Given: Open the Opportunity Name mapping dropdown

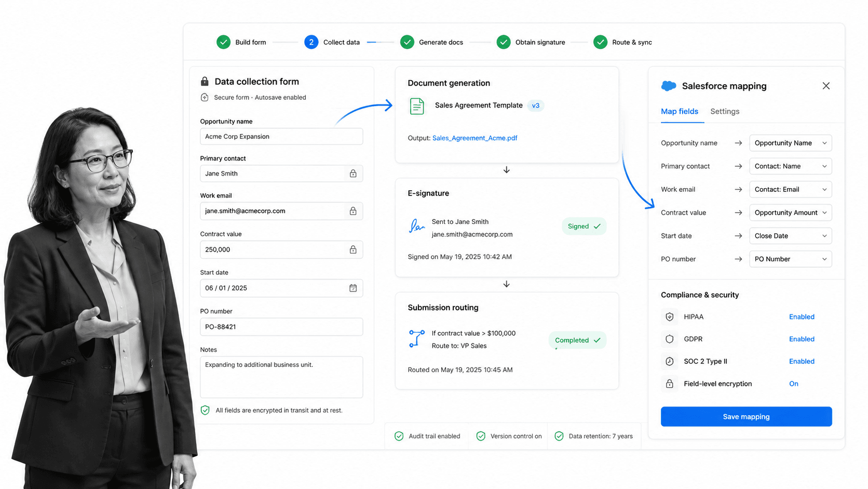Looking at the screenshot, I should click(791, 143).
